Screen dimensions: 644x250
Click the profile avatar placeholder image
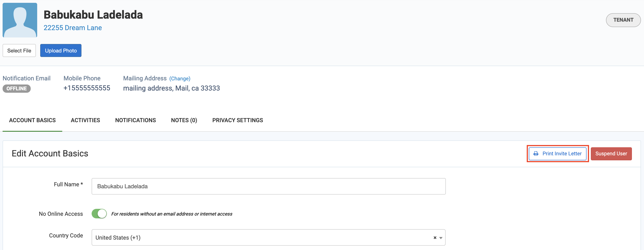click(20, 20)
